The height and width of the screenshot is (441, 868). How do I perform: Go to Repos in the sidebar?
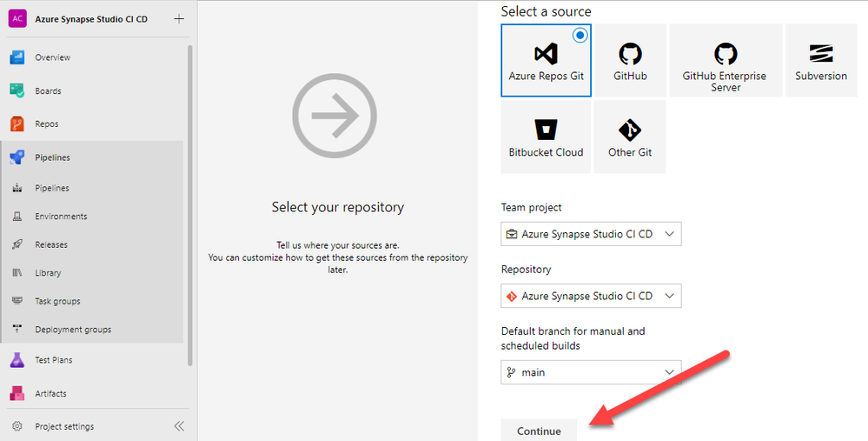[x=47, y=124]
